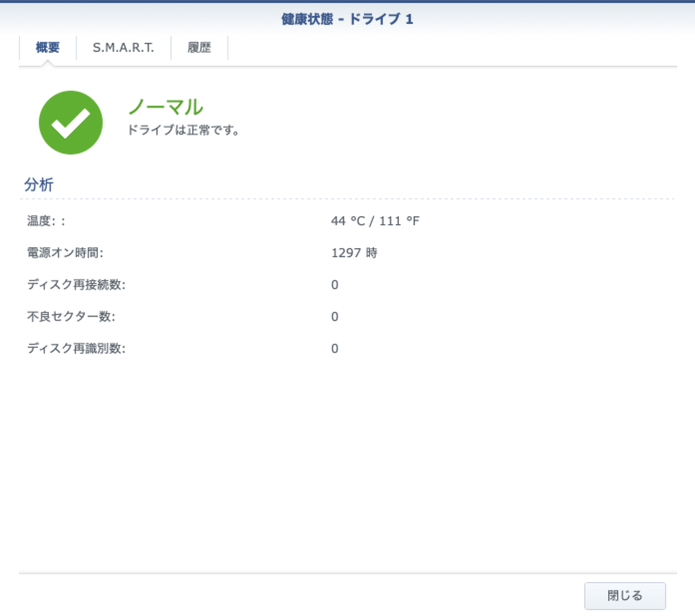Open the 履歴 history tab

(x=199, y=47)
